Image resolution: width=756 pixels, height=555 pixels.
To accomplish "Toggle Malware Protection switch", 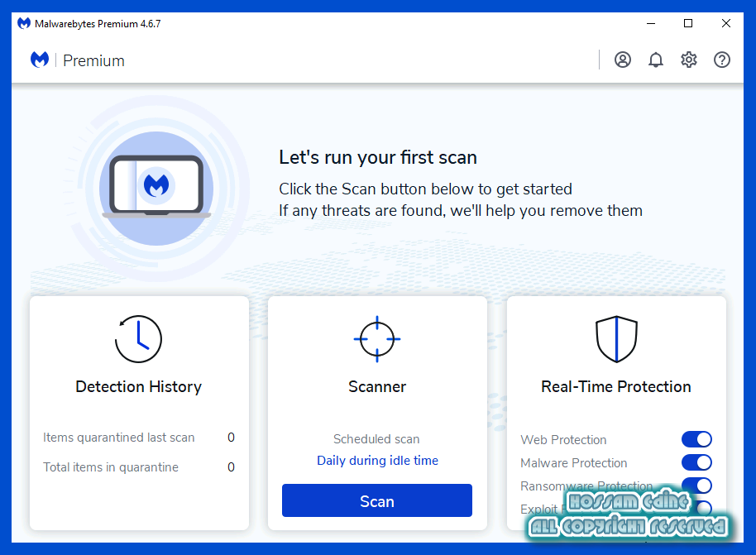I will 696,462.
